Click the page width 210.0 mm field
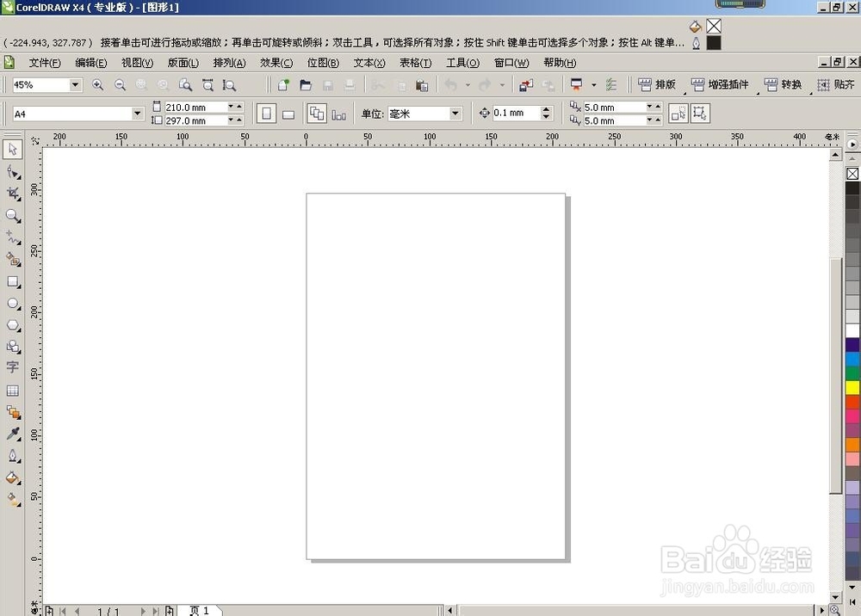This screenshot has width=861, height=616. pos(195,107)
